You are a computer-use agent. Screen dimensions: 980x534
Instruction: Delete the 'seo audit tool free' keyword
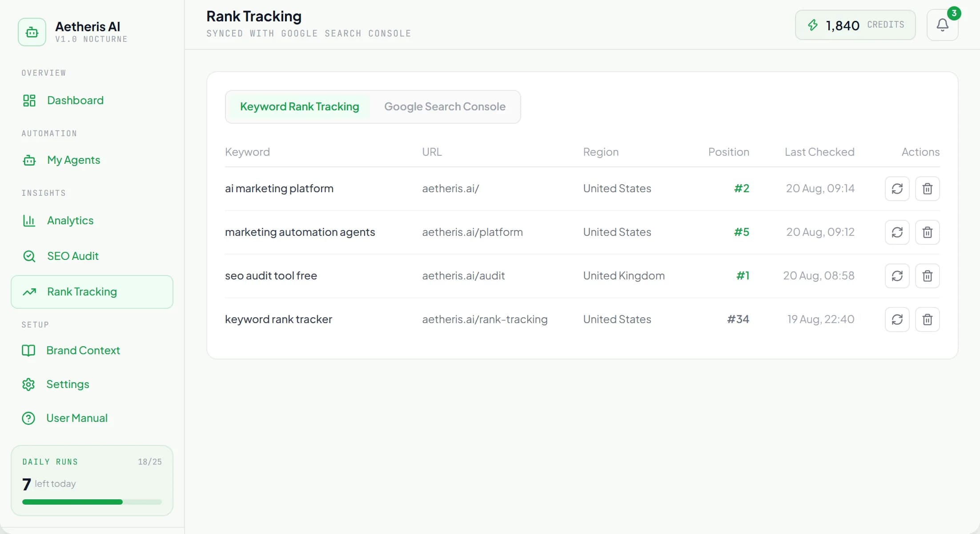pos(928,276)
